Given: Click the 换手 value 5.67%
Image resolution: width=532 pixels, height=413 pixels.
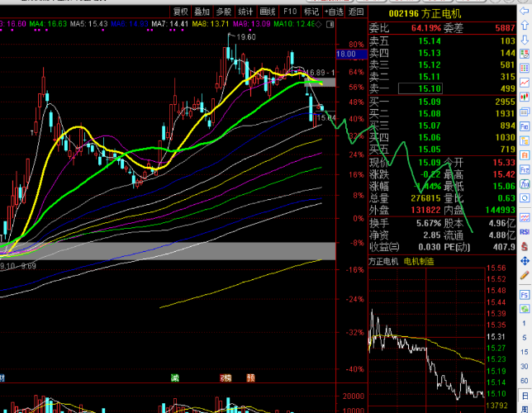Looking at the screenshot, I should 429,223.
